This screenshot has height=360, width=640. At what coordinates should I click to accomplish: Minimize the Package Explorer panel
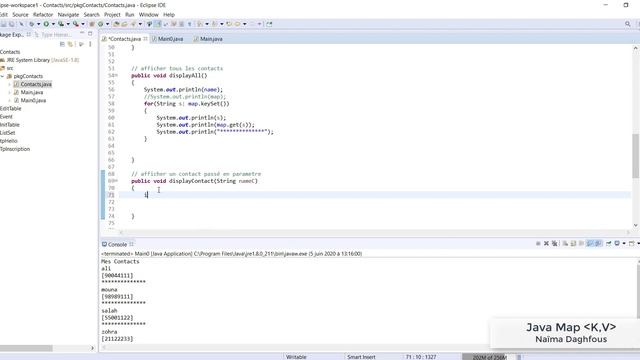pos(82,33)
